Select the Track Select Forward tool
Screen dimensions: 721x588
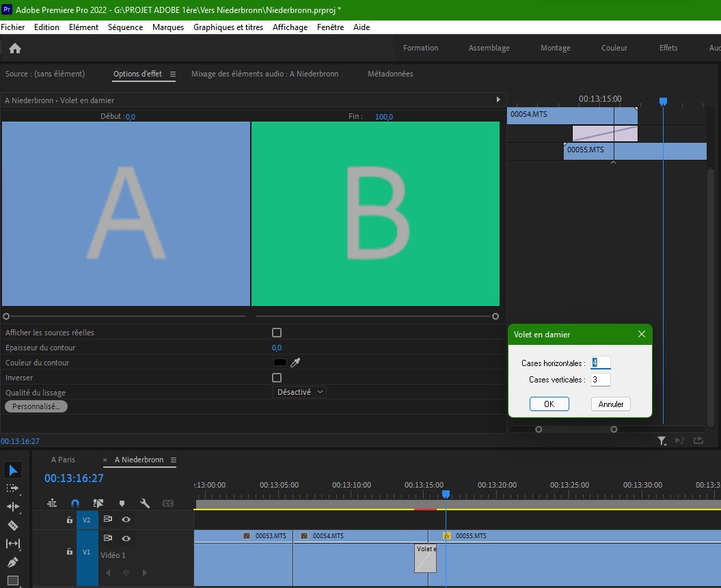(13, 488)
